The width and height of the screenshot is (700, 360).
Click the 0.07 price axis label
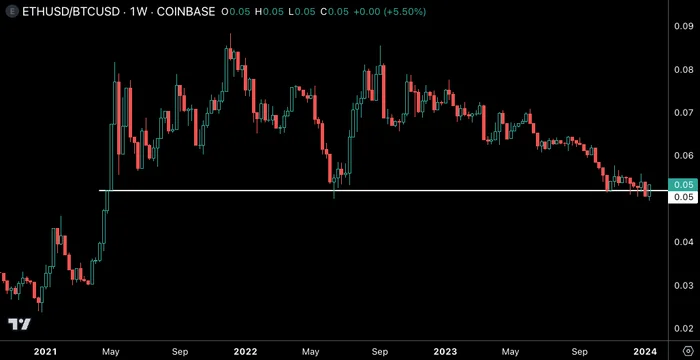click(x=683, y=113)
